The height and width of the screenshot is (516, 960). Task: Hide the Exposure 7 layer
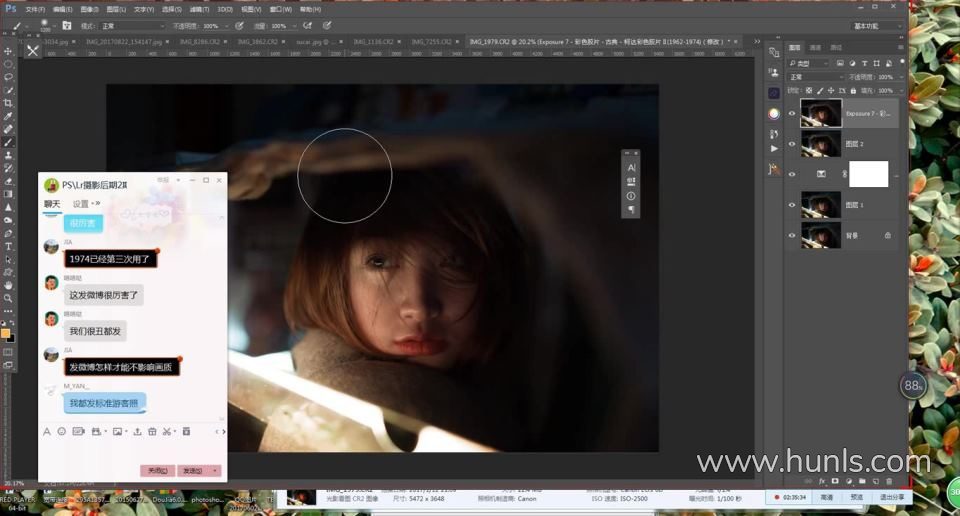792,114
